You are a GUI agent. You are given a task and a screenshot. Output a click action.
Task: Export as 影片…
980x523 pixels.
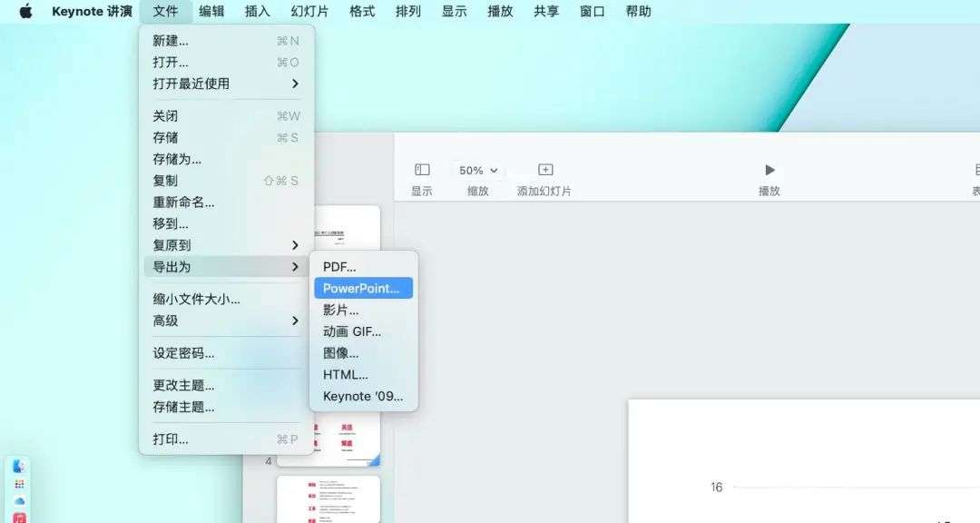point(364,310)
